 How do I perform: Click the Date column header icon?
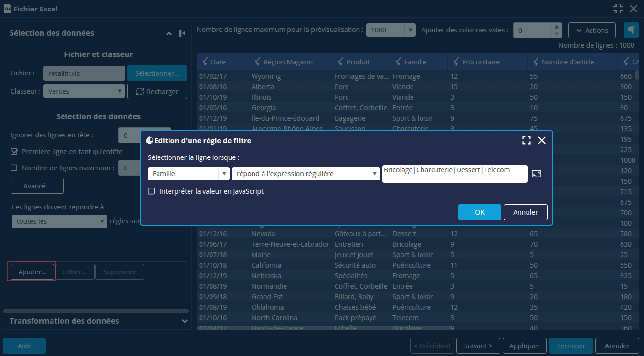click(x=205, y=62)
